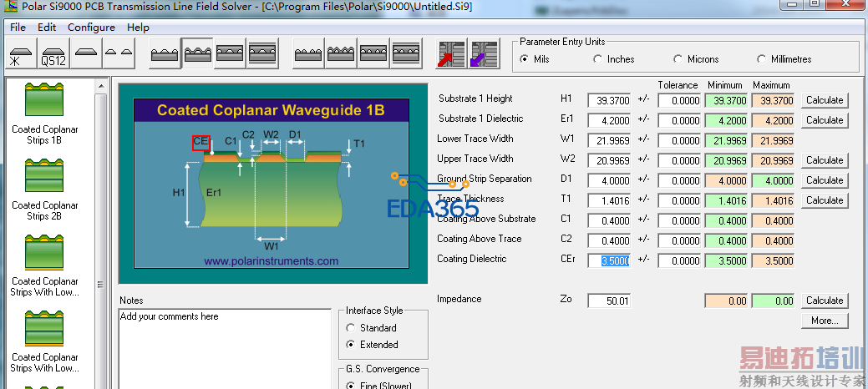This screenshot has height=389, width=868.
Task: Click the purple arrow via stackup icon
Action: click(x=484, y=53)
